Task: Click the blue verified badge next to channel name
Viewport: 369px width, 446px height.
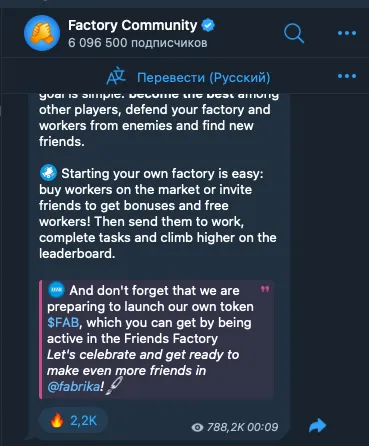Action: click(208, 25)
